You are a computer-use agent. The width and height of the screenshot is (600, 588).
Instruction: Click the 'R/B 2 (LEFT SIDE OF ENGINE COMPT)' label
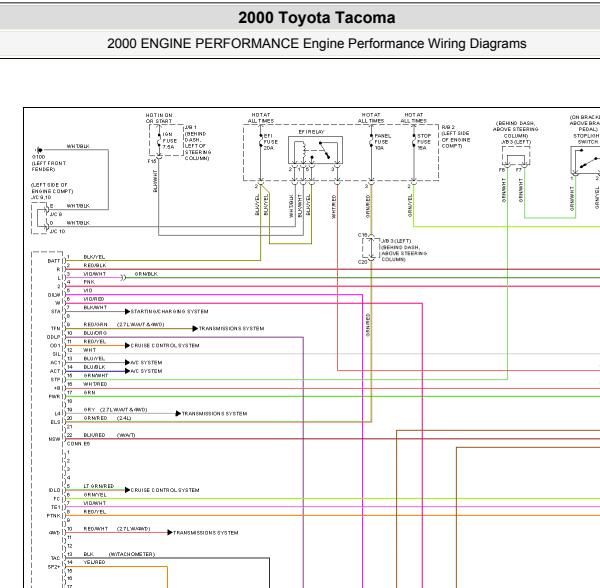456,137
